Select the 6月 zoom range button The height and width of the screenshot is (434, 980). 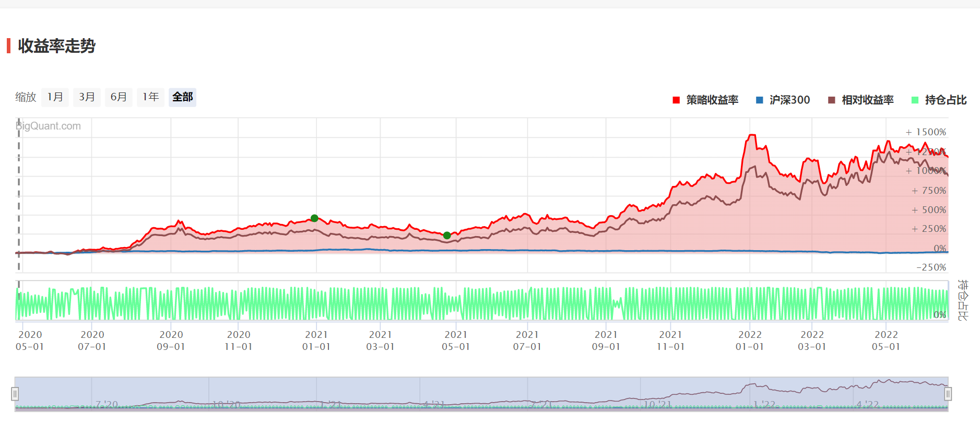[119, 97]
